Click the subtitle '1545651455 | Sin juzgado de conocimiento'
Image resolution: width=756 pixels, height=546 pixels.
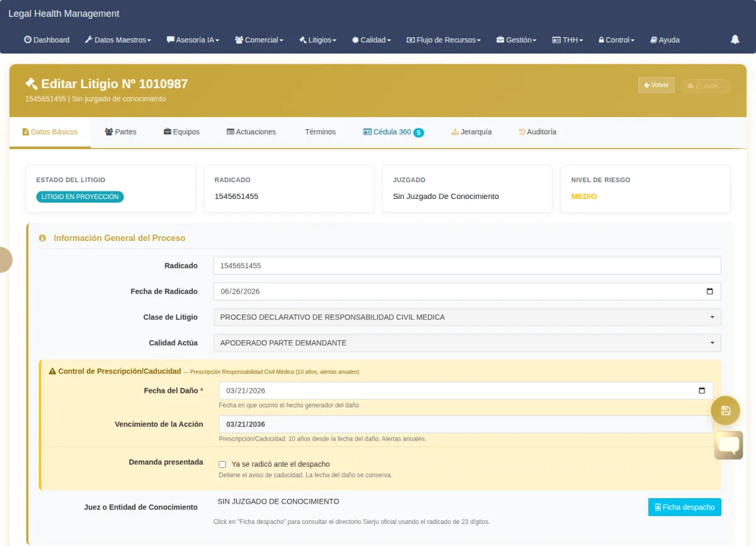96,99
